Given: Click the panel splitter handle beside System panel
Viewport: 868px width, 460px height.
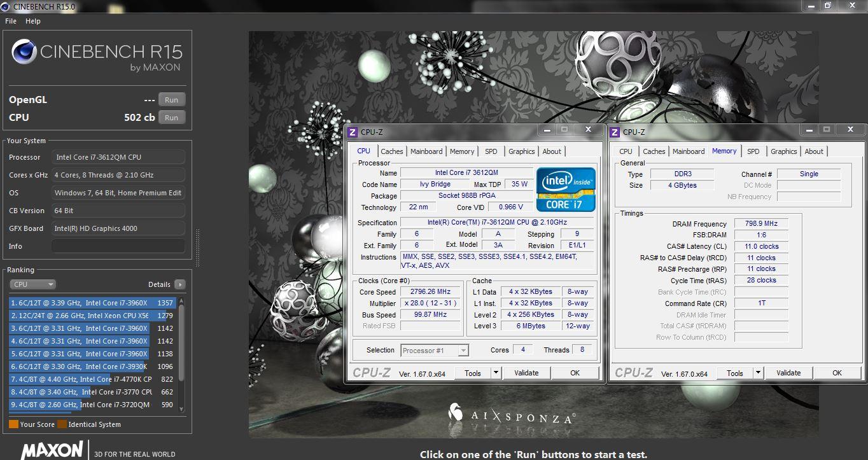Looking at the screenshot, I should [197, 248].
